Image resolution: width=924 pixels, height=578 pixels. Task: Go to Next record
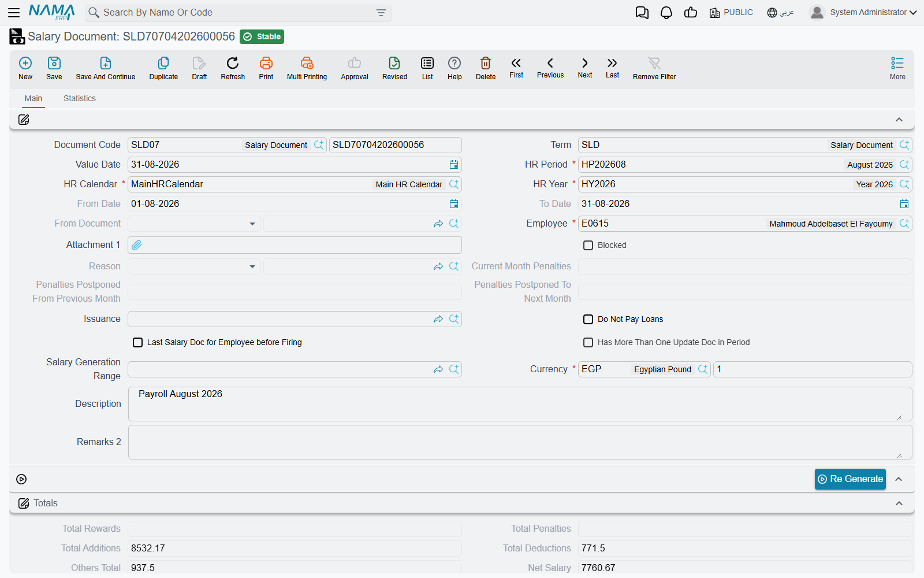point(585,68)
